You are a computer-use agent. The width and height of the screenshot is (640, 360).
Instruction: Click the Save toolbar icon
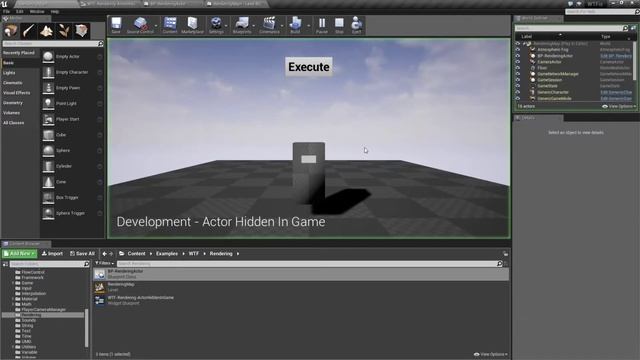pos(116,25)
